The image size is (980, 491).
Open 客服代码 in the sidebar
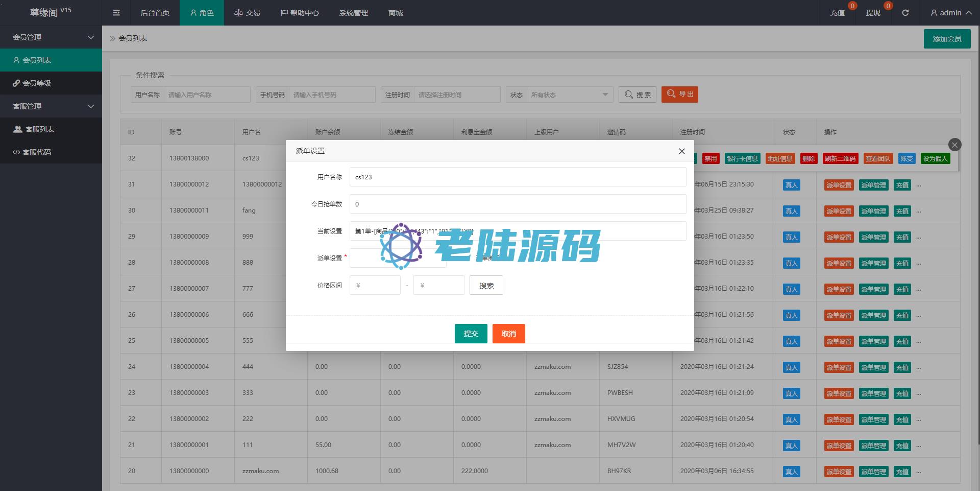37,152
